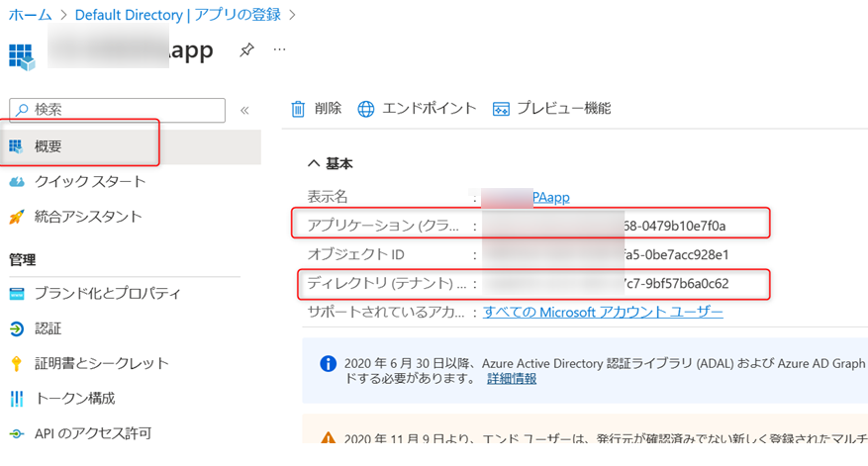Open the 認証 menu item
868x466 pixels.
click(48, 328)
